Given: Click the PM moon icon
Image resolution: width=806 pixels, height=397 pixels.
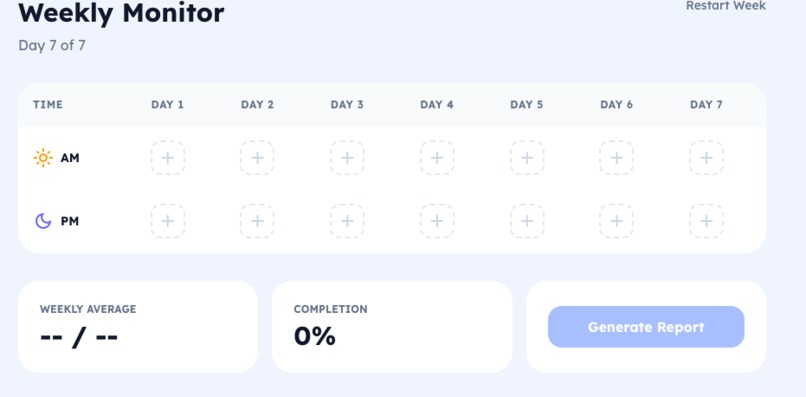Looking at the screenshot, I should (x=43, y=221).
